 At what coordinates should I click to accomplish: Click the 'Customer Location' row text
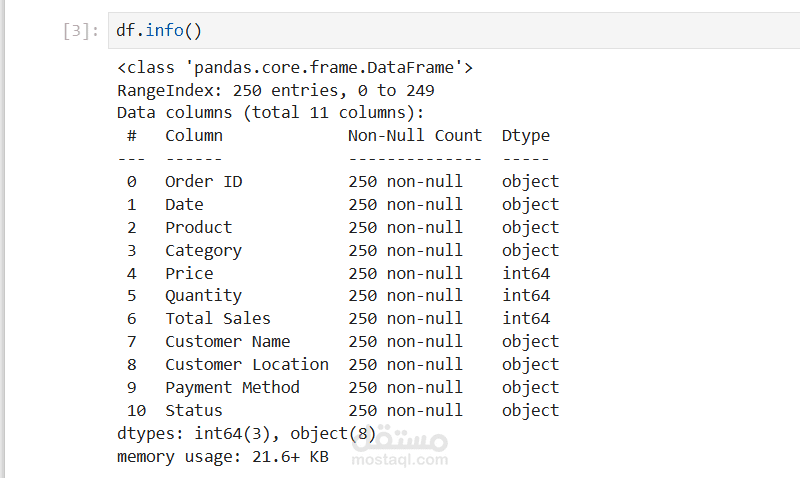(x=247, y=364)
